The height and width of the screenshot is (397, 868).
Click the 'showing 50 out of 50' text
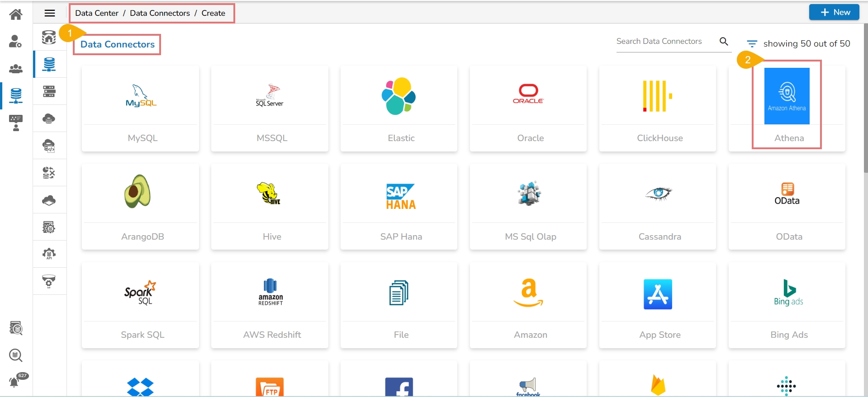coord(806,44)
